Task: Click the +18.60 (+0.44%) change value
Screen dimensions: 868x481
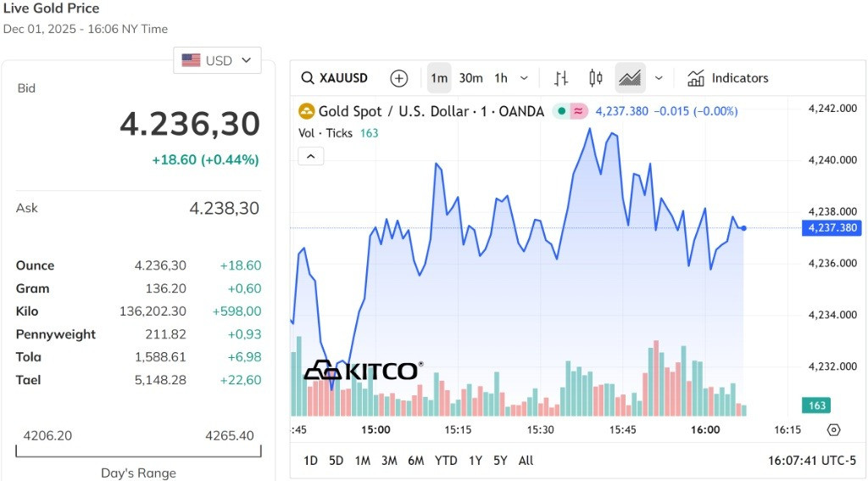Action: click(x=205, y=160)
